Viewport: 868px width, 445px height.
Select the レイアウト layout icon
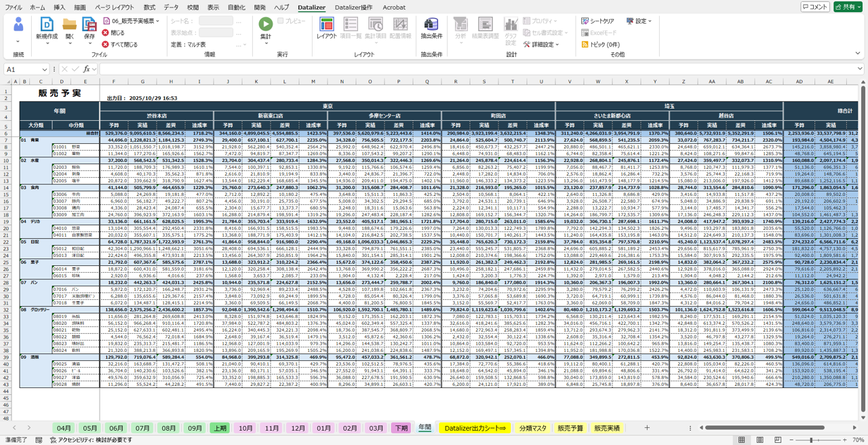tap(326, 25)
